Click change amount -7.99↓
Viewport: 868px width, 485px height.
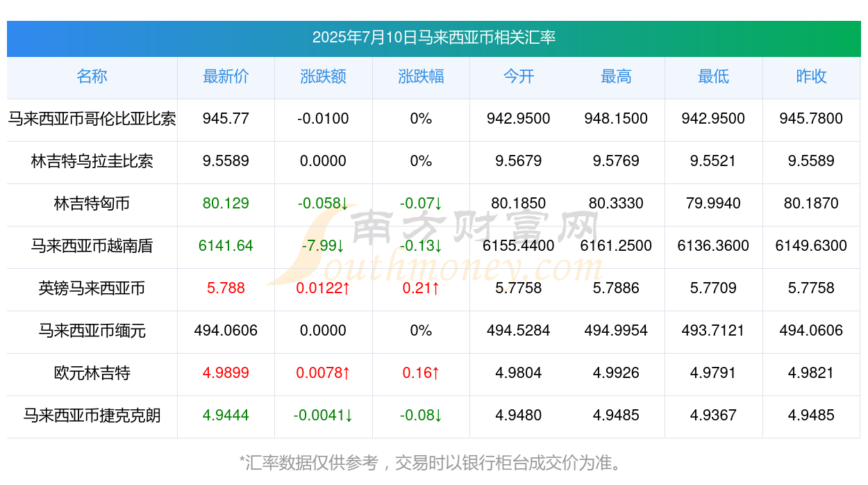click(324, 246)
